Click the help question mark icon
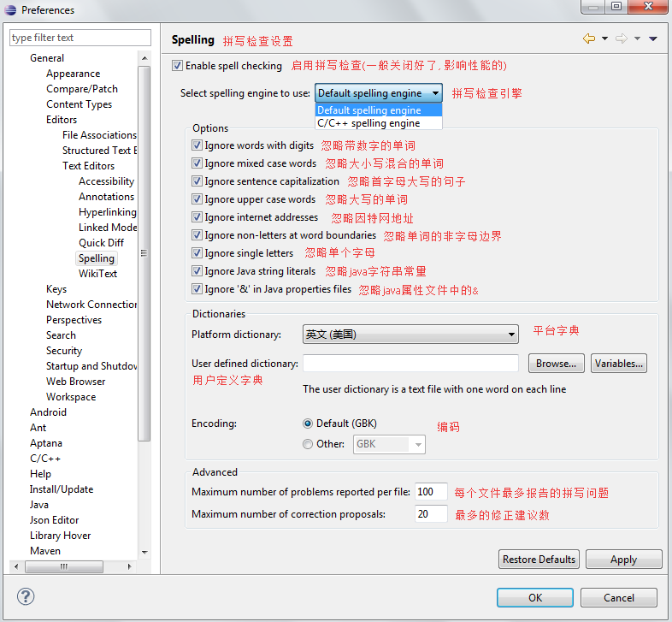This screenshot has width=672, height=622. coord(26,596)
